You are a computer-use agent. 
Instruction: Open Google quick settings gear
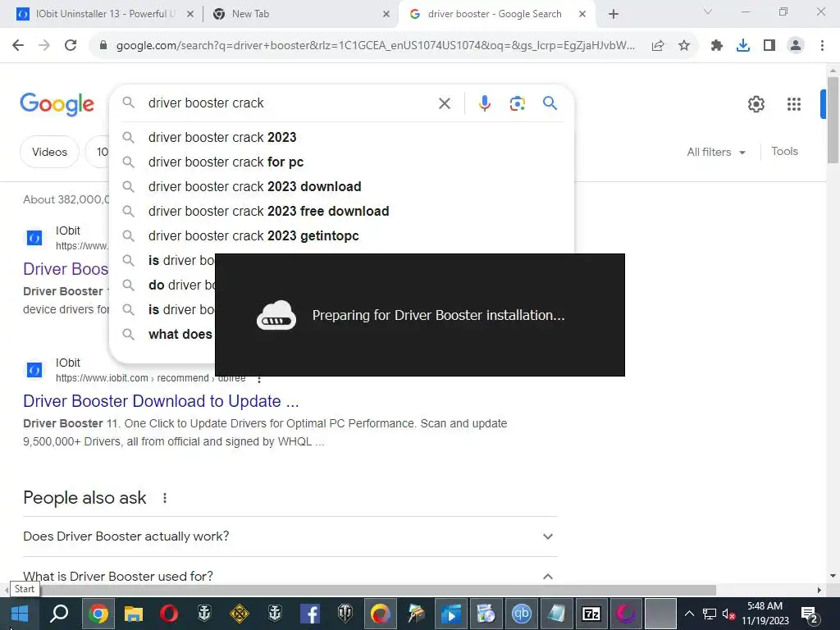pyautogui.click(x=756, y=104)
